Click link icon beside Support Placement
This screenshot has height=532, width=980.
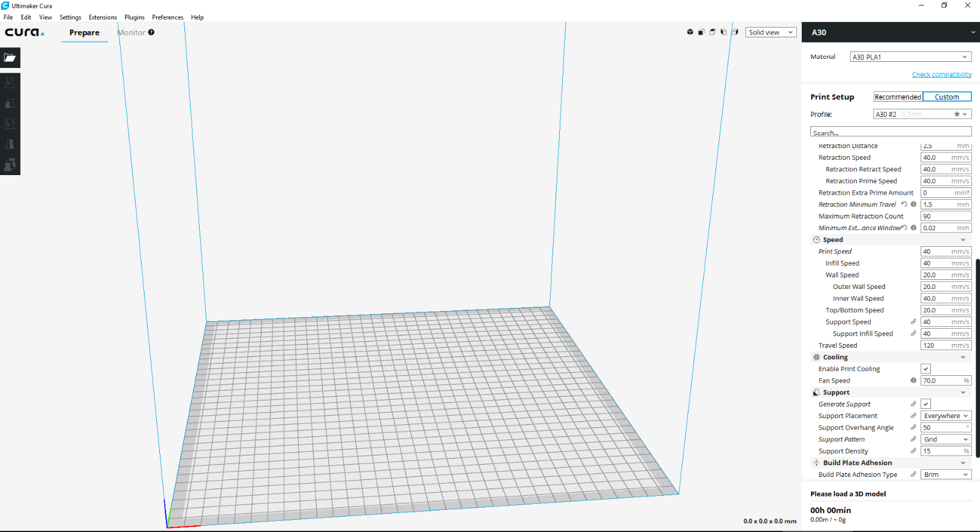[913, 416]
